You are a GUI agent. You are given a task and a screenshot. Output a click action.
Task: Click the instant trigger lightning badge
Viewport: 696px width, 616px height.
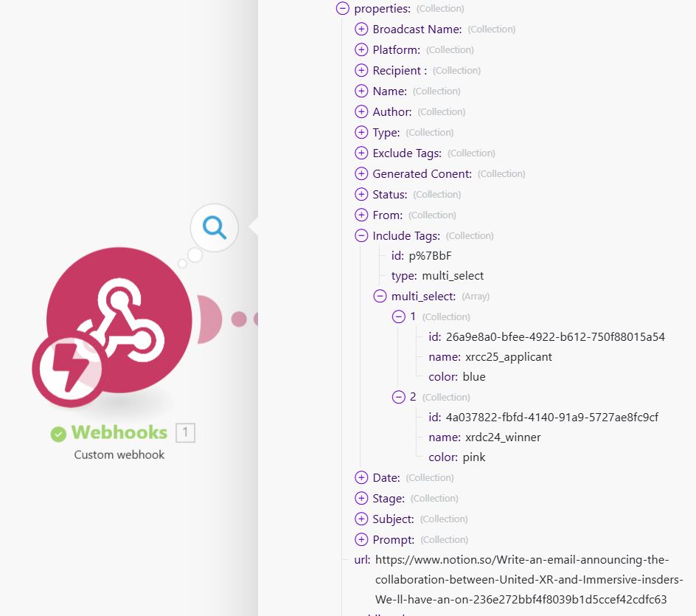pyautogui.click(x=70, y=368)
